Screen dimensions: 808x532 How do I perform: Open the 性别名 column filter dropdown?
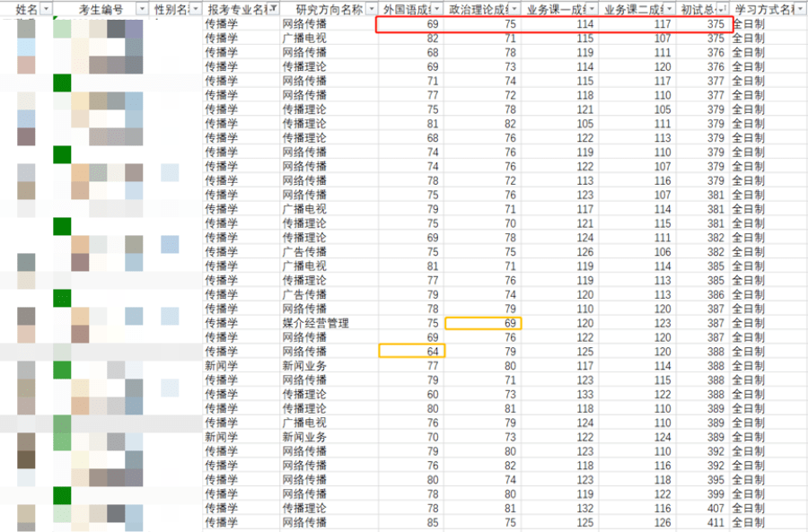pos(194,8)
